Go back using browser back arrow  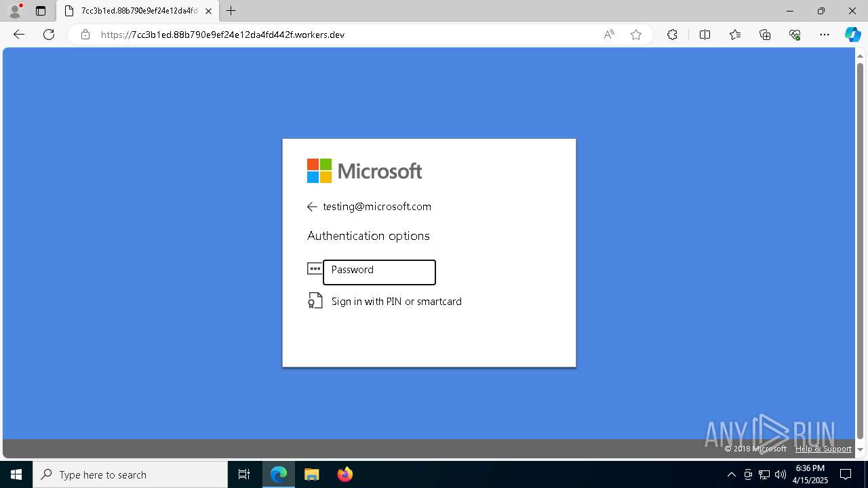point(19,35)
